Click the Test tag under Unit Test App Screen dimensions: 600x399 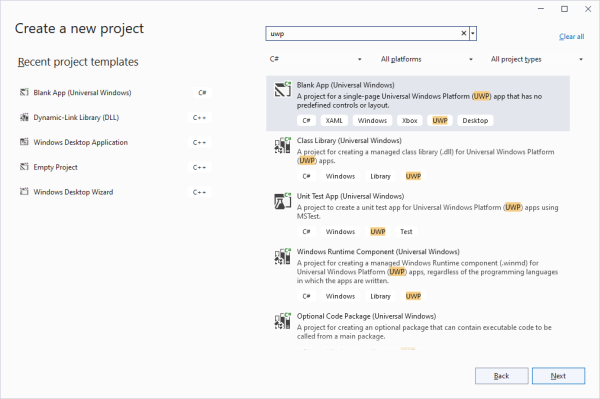[406, 231]
